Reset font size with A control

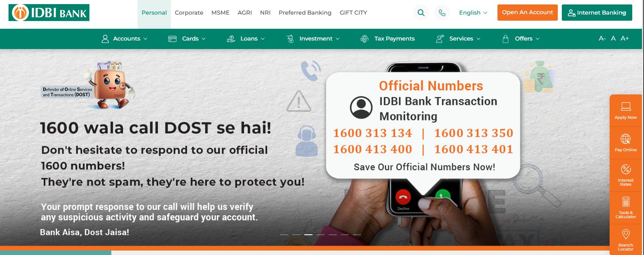coord(613,39)
